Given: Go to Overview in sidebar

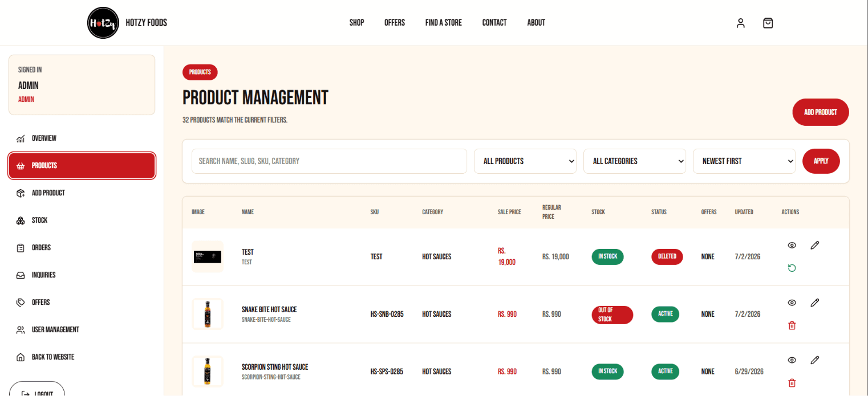Looking at the screenshot, I should click(82, 138).
